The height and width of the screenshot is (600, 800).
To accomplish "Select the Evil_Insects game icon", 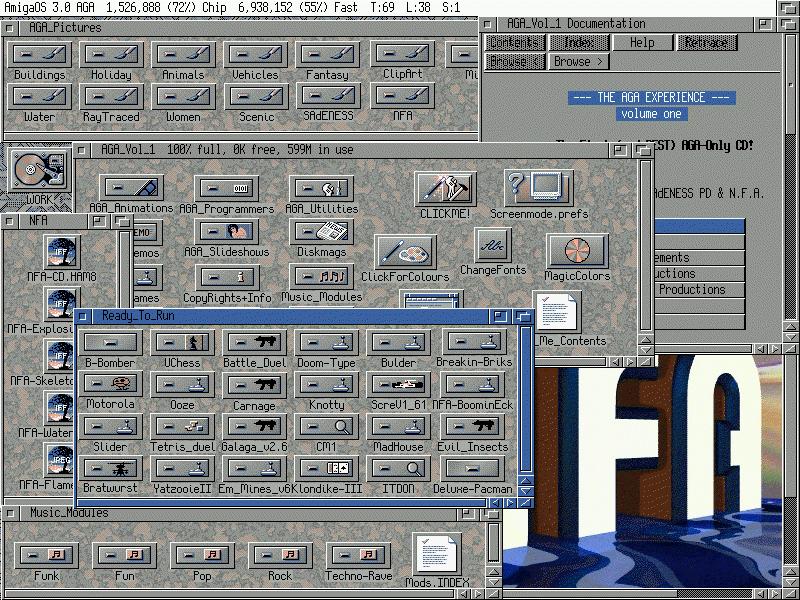I will point(472,427).
